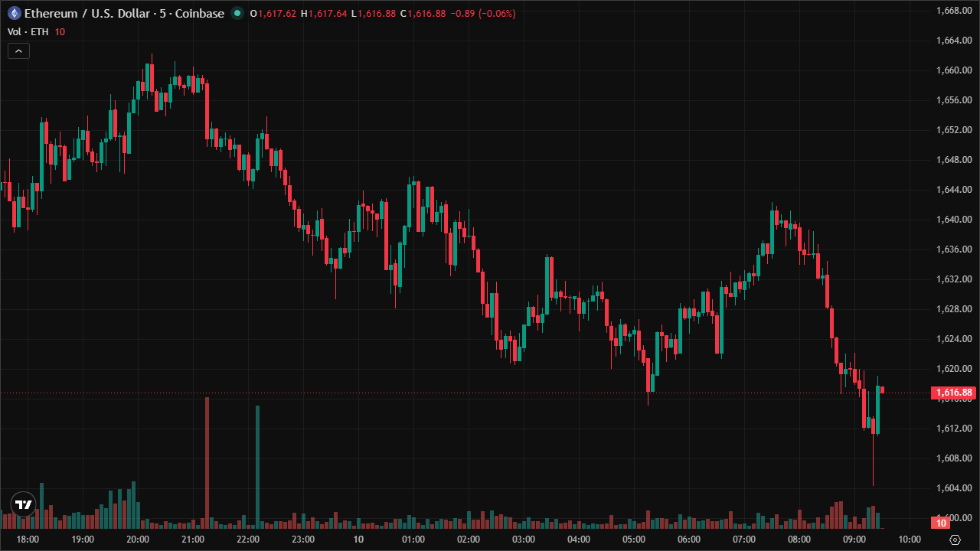This screenshot has height=551, width=980.
Task: Click the 1,648.00 price axis label
Action: click(x=954, y=160)
